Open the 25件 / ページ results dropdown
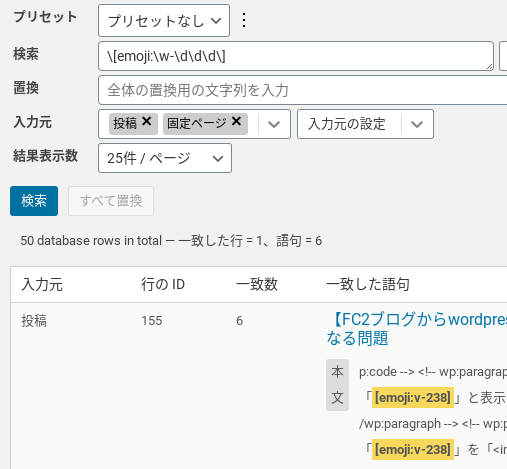The width and height of the screenshot is (507, 469). [x=165, y=158]
